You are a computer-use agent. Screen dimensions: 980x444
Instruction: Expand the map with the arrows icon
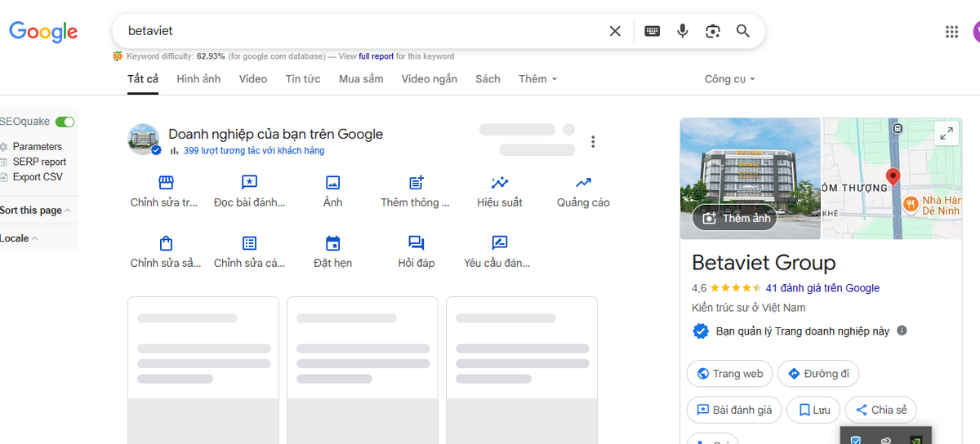coord(947,134)
